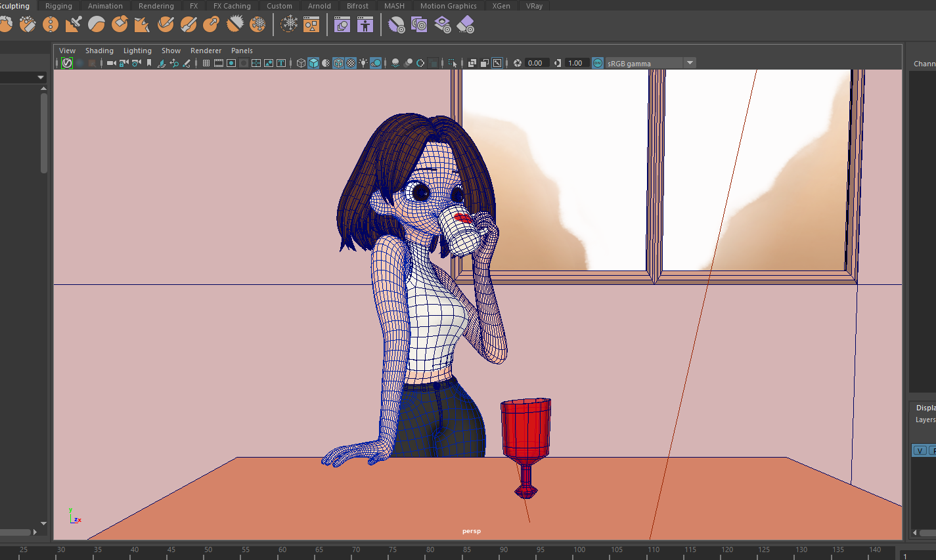Click the gamma value field showing 1.00
This screenshot has height=560, width=936.
pos(575,63)
